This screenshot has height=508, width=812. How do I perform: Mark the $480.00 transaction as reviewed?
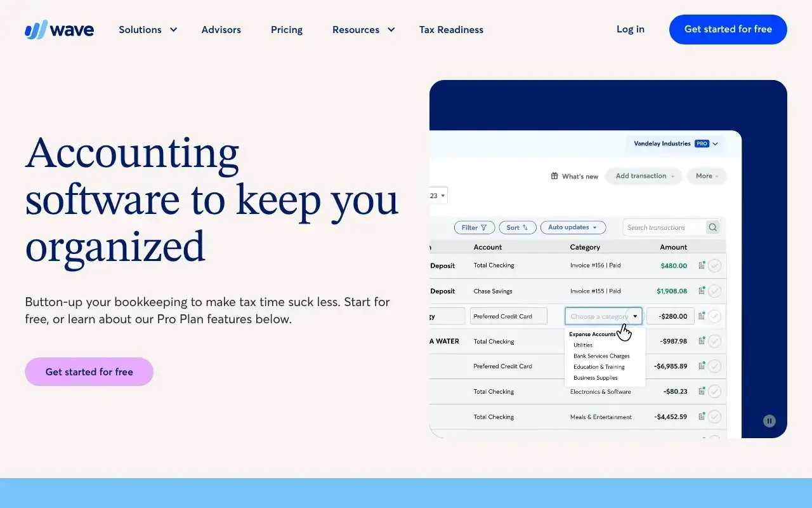(715, 265)
